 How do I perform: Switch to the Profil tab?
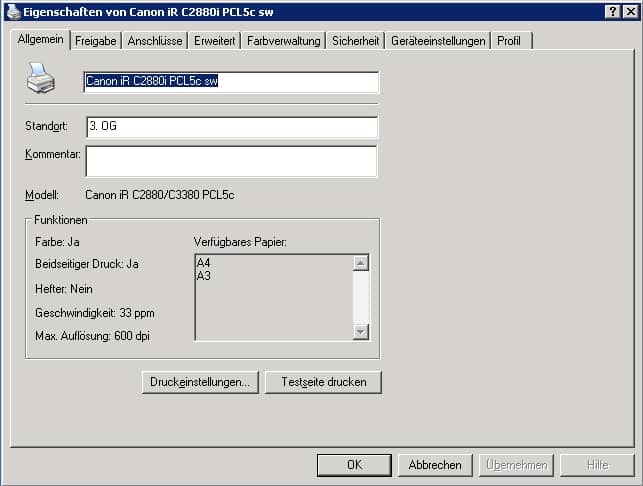[x=512, y=41]
